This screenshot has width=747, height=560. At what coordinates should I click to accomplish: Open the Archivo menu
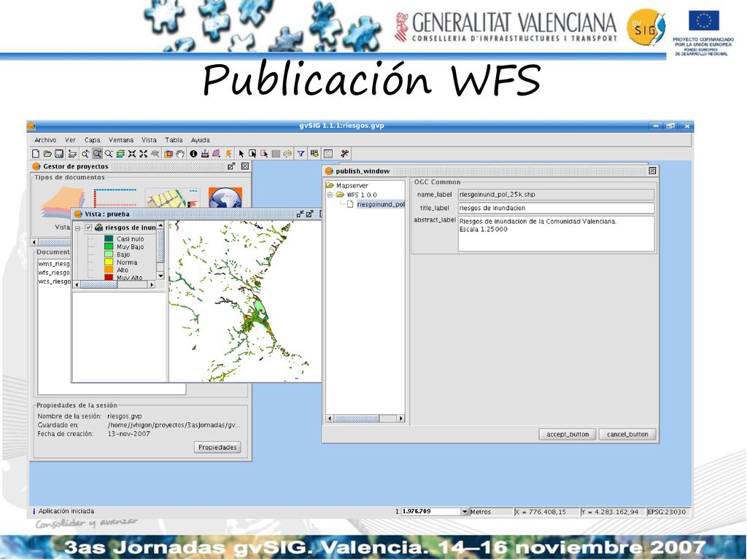coord(45,140)
